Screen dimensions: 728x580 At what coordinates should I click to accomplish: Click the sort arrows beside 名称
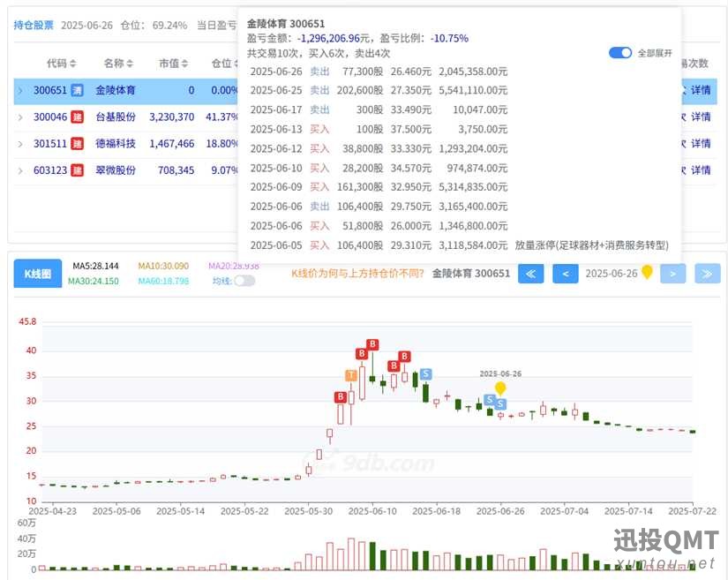point(130,64)
